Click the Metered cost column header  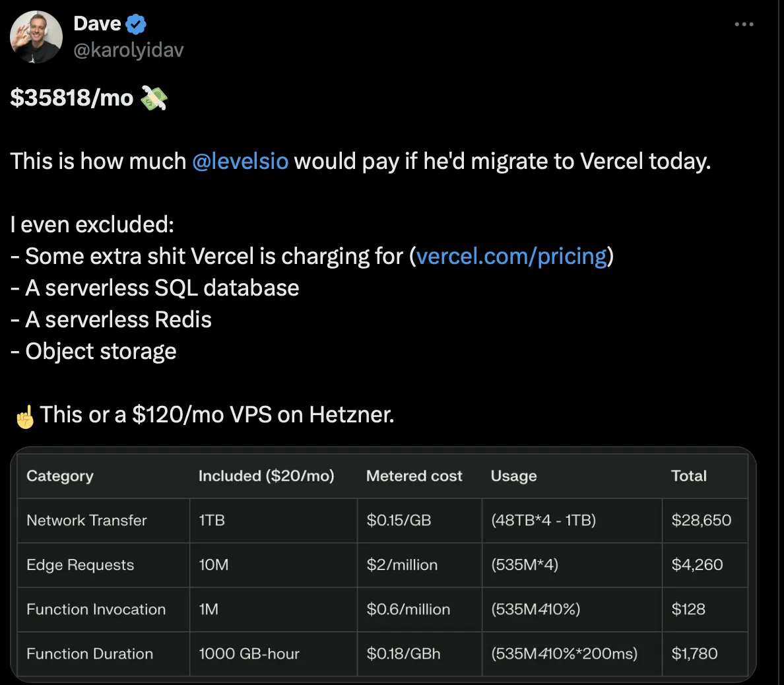pyautogui.click(x=414, y=476)
